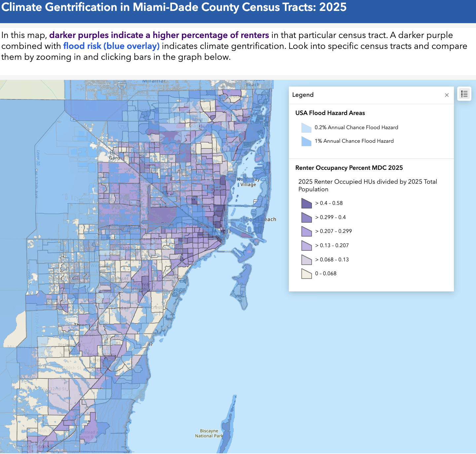Viewport: 476px width, 454px height.
Task: Click 'Renter Occupancy Percent MDC 2025' heading
Action: (x=349, y=168)
